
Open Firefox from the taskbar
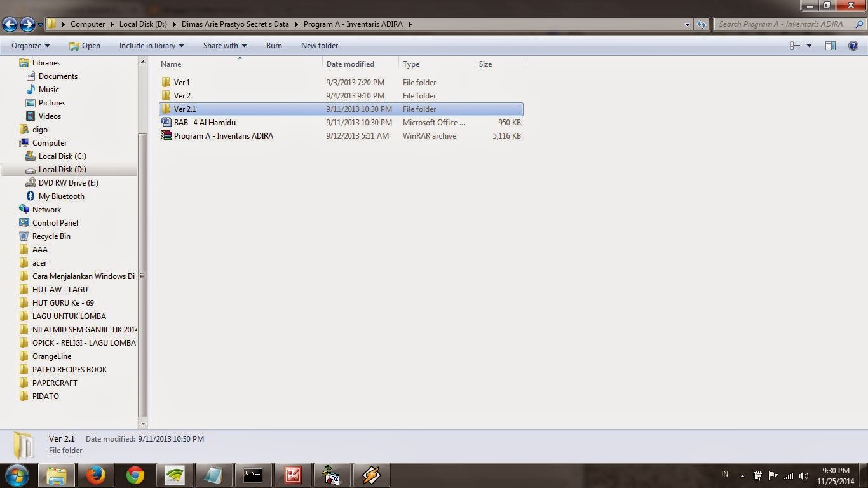click(95, 475)
